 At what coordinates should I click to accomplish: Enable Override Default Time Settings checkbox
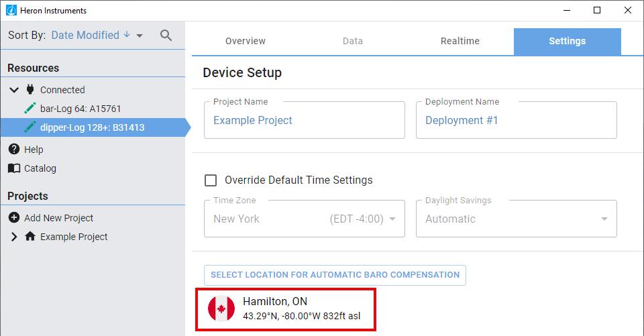pyautogui.click(x=211, y=180)
